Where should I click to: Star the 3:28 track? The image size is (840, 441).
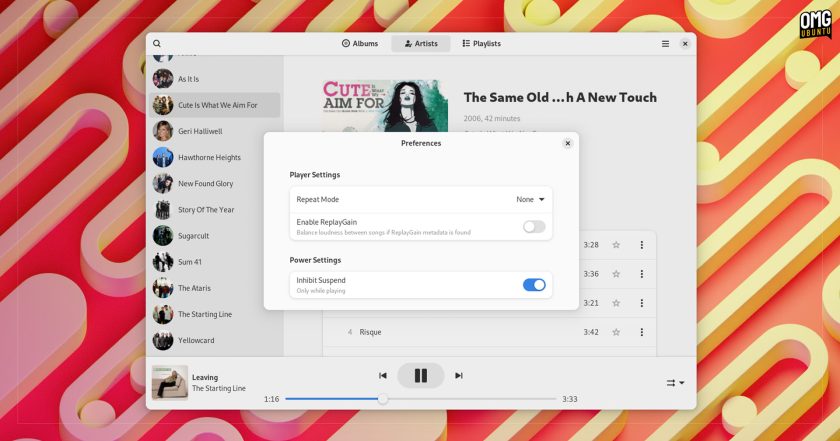pos(616,245)
